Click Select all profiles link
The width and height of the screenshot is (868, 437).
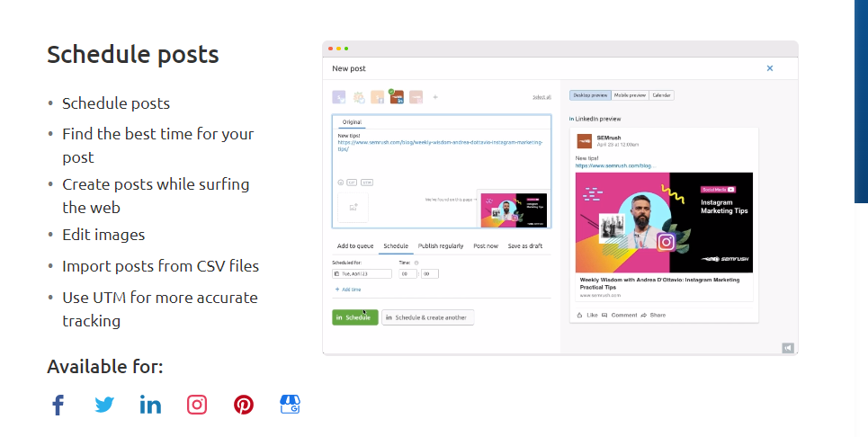click(541, 97)
